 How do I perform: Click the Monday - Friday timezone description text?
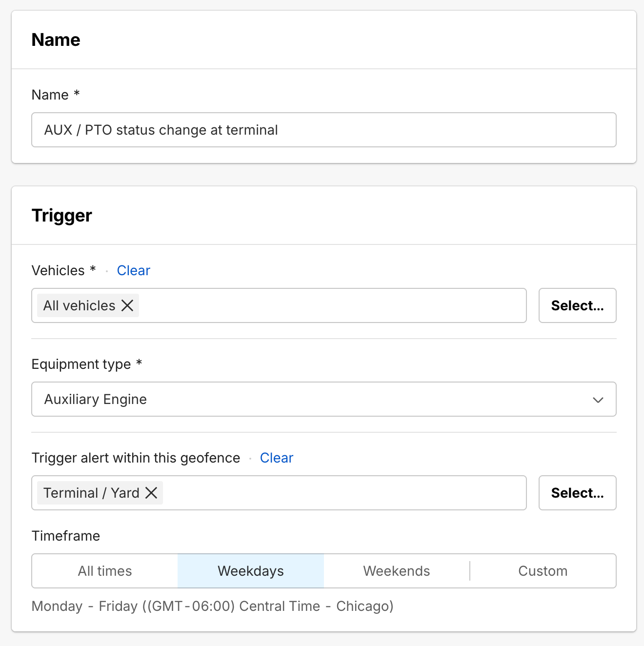coord(212,606)
